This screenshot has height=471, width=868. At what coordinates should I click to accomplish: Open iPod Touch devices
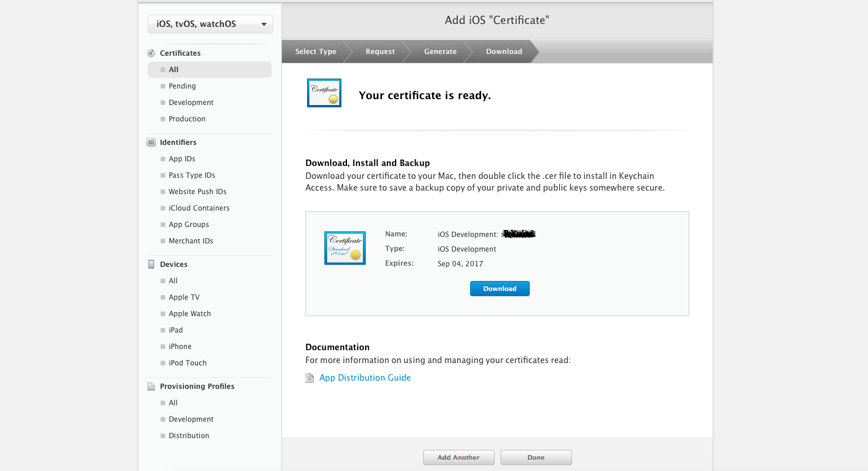(188, 363)
